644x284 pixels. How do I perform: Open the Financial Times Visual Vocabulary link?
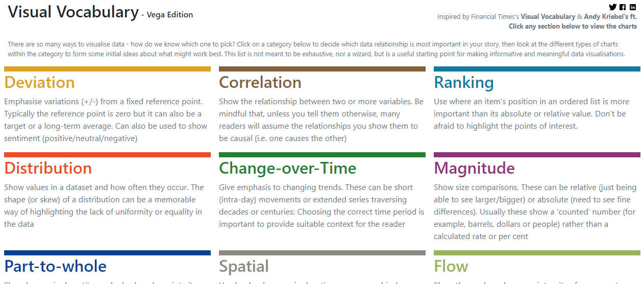(x=548, y=17)
